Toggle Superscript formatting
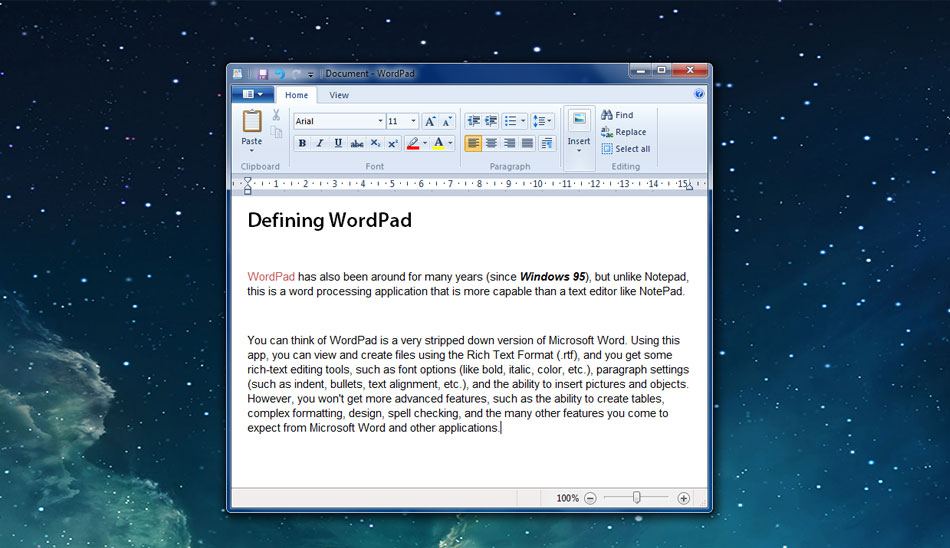This screenshot has height=548, width=950. [x=393, y=143]
